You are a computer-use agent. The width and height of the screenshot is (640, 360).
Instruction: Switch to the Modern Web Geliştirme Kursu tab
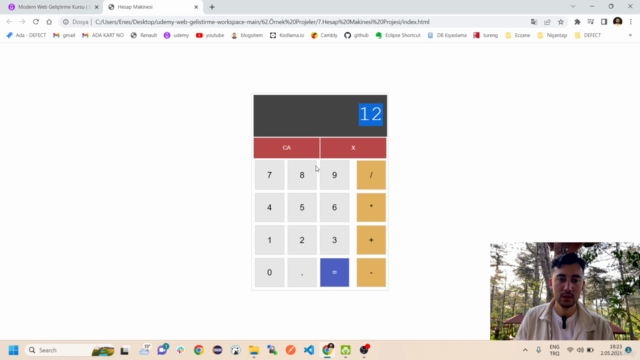[53, 7]
